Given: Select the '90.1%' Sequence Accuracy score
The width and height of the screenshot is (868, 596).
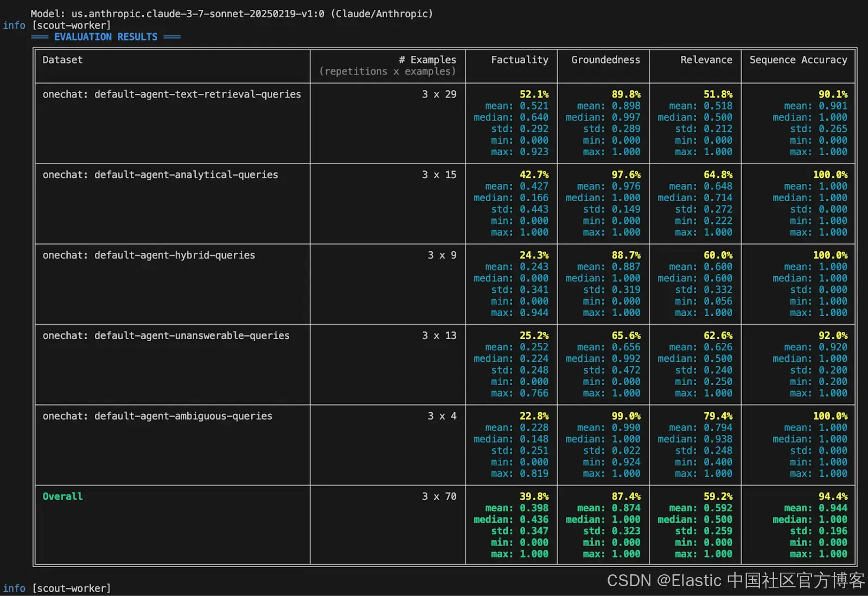Looking at the screenshot, I should [833, 94].
